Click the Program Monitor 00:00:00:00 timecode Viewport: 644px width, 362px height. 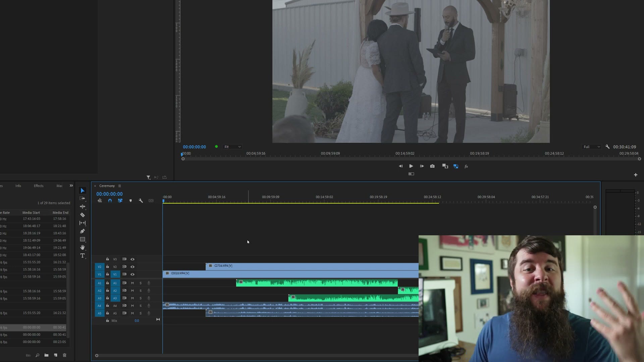[194, 147]
